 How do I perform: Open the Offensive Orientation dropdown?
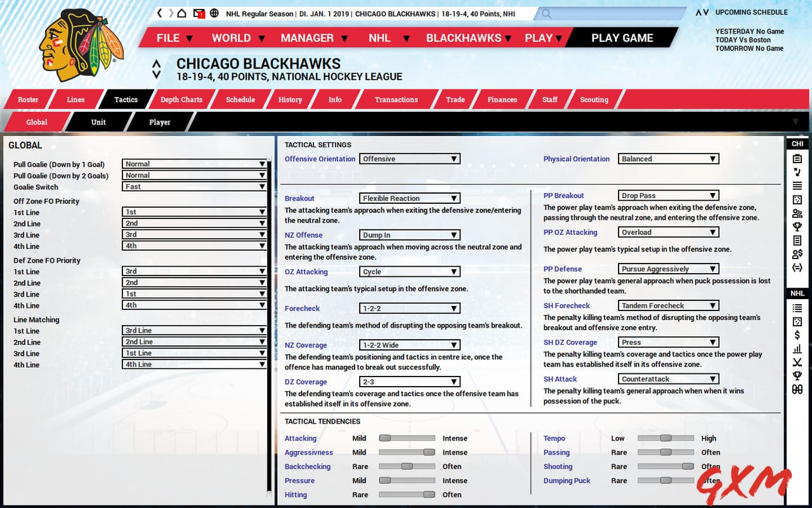tap(409, 159)
